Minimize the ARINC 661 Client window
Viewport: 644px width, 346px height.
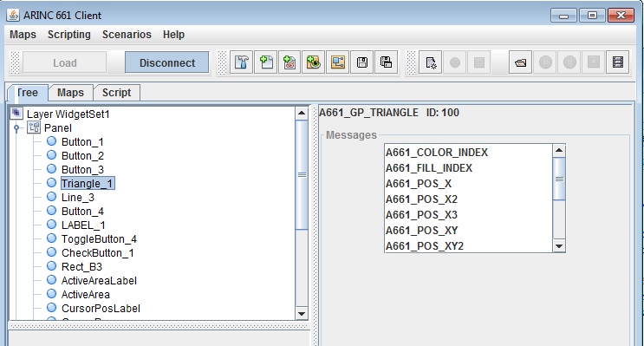coord(563,16)
